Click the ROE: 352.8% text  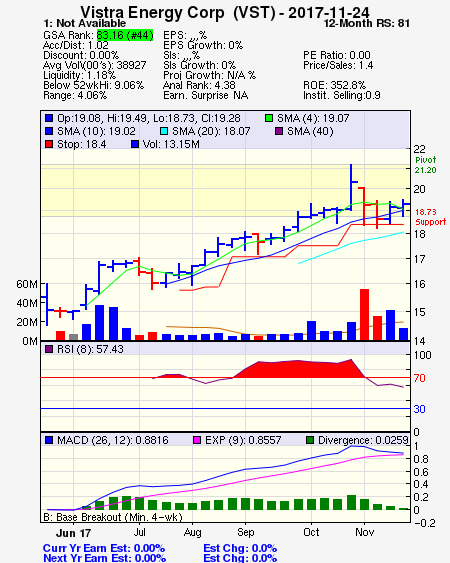[x=334, y=85]
